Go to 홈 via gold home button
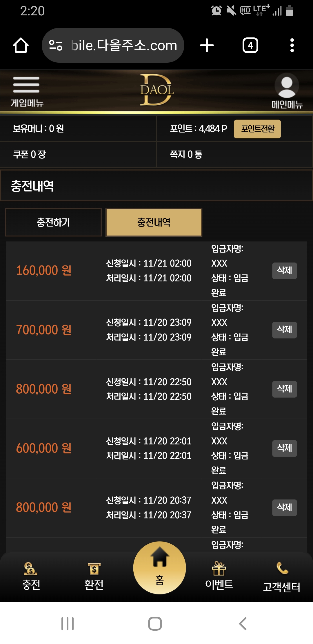Screen dimensions: 313x644 coord(159,567)
